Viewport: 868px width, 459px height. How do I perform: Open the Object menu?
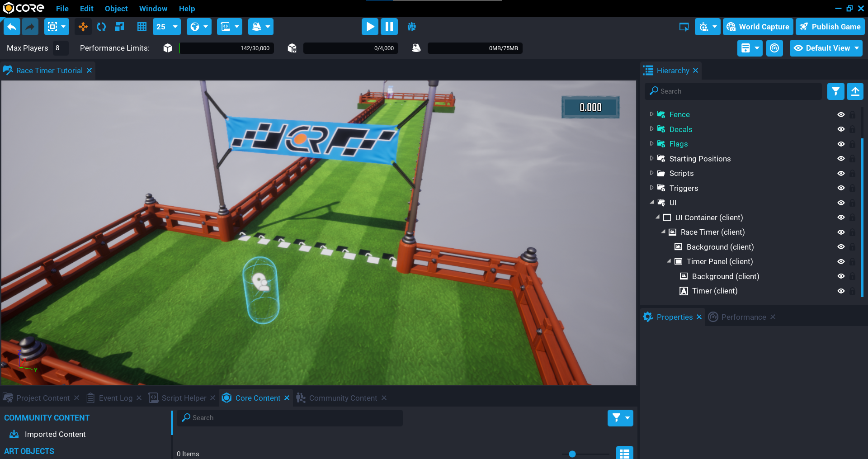(x=116, y=9)
